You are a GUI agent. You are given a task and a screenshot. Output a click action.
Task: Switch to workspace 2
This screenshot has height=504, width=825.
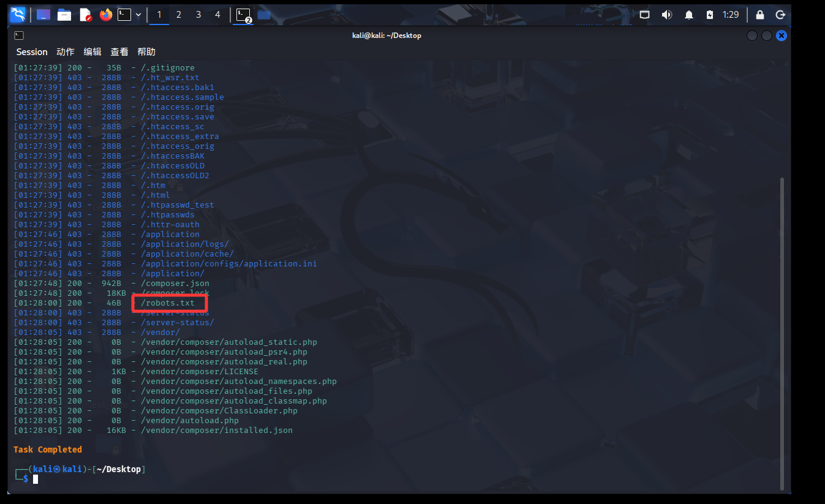179,15
